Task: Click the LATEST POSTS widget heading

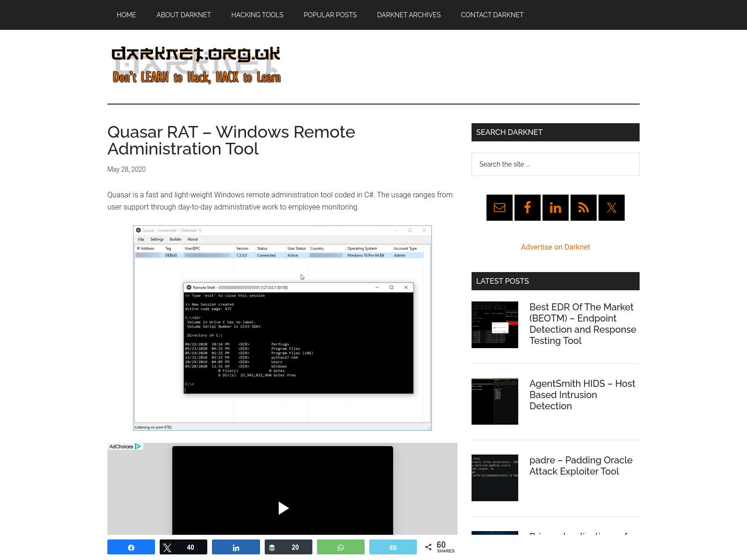Action: [556, 281]
